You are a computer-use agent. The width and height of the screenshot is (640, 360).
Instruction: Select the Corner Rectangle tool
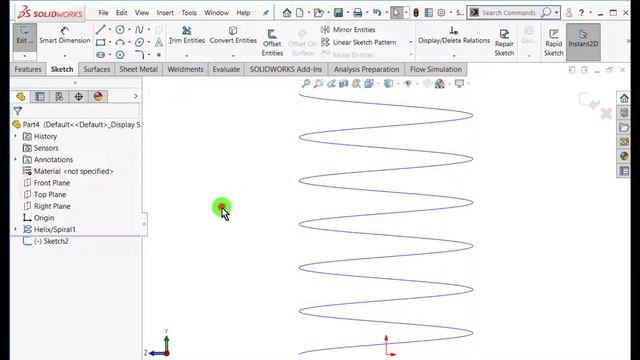point(100,42)
